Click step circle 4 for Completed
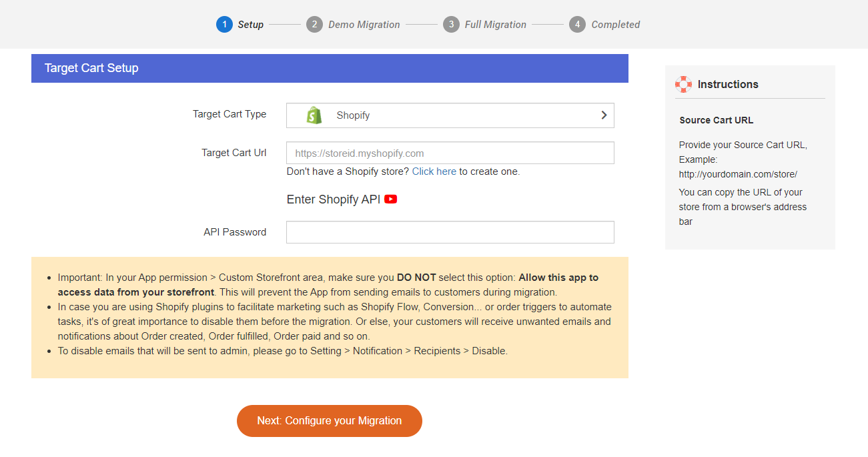This screenshot has width=868, height=457. click(x=576, y=24)
